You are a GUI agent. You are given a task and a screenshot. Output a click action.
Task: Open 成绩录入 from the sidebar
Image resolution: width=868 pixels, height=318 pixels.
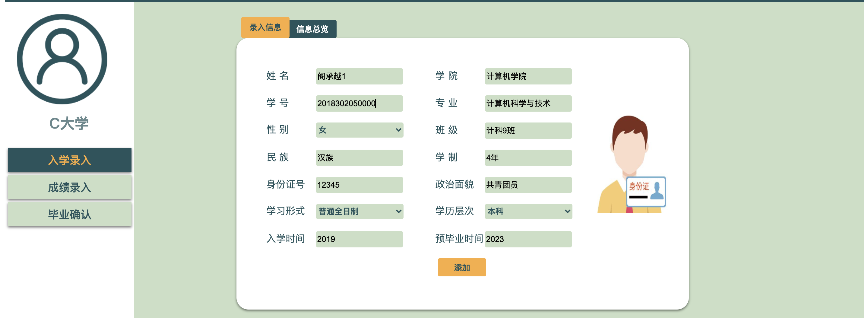tap(69, 187)
